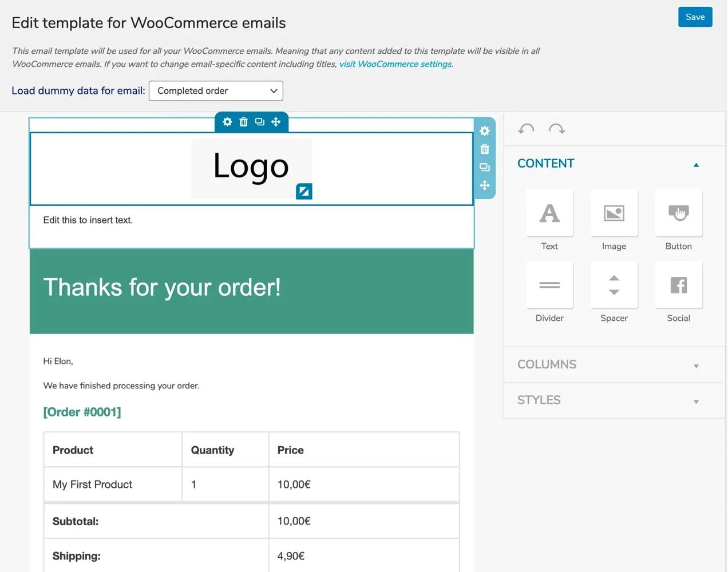Screen dimensions: 728x572
Task: Open the visit WooCommerce settings link
Action: (395, 64)
